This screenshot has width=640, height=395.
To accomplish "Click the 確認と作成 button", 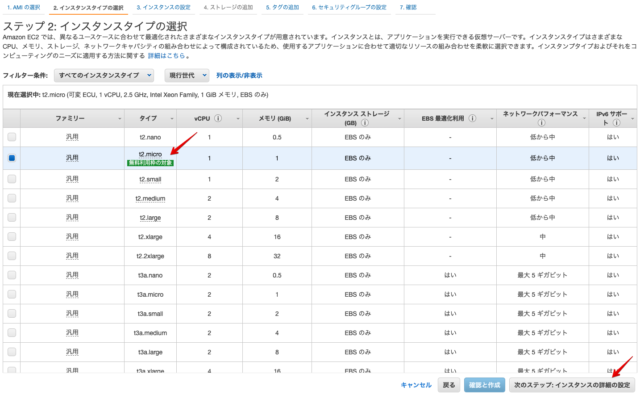I will point(484,385).
